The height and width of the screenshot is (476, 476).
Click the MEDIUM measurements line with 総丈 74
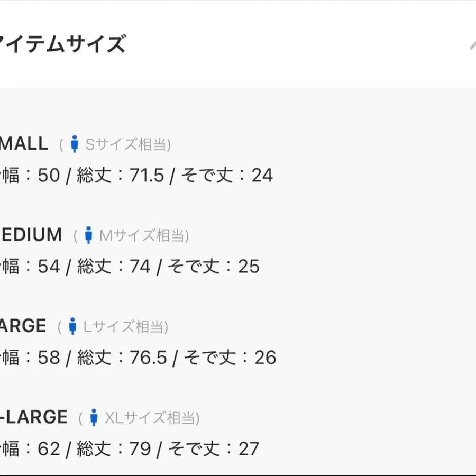click(130, 267)
